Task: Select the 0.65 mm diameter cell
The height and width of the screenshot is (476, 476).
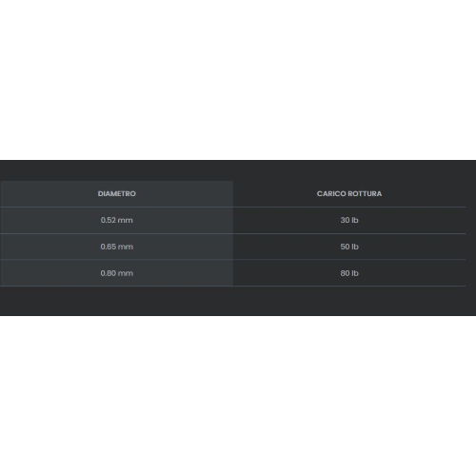Action: click(x=116, y=247)
